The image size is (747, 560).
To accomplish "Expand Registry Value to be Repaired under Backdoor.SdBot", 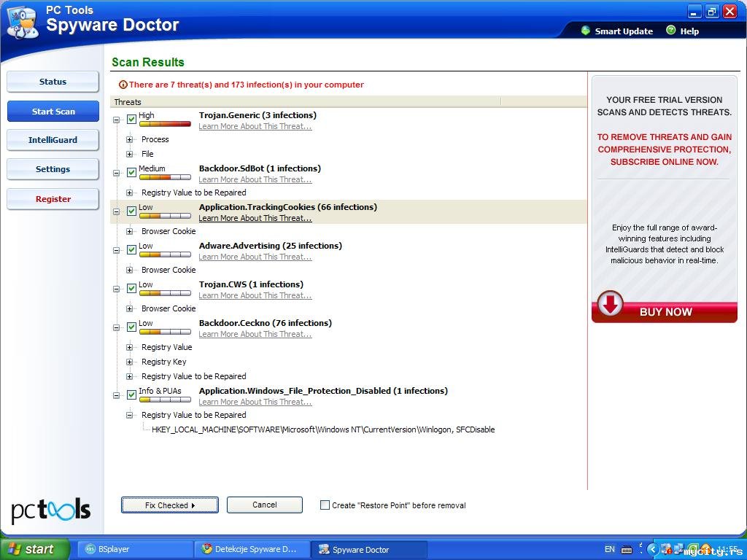I will (x=129, y=192).
